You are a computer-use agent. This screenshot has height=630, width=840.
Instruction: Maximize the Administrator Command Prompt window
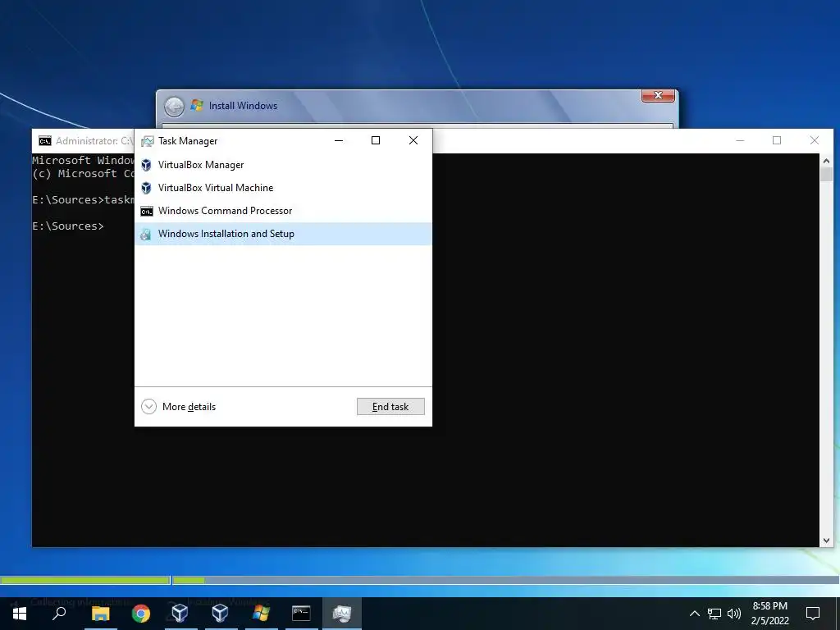point(777,140)
